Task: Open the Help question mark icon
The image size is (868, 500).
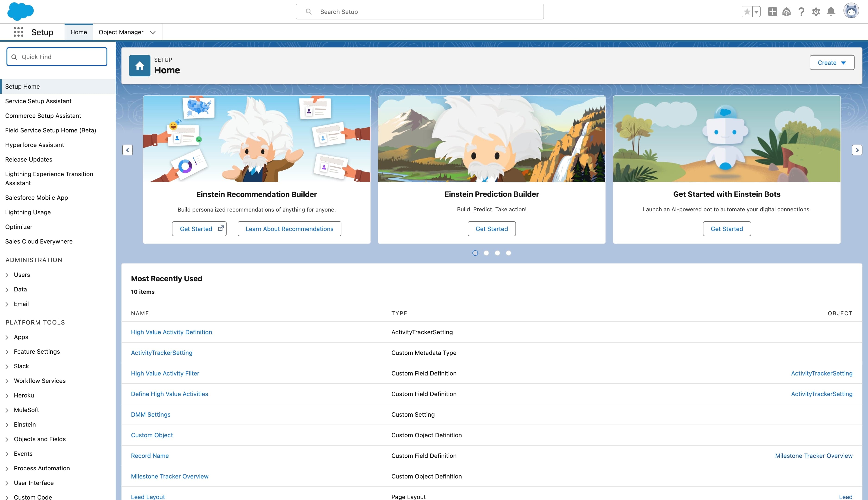Action: tap(801, 12)
